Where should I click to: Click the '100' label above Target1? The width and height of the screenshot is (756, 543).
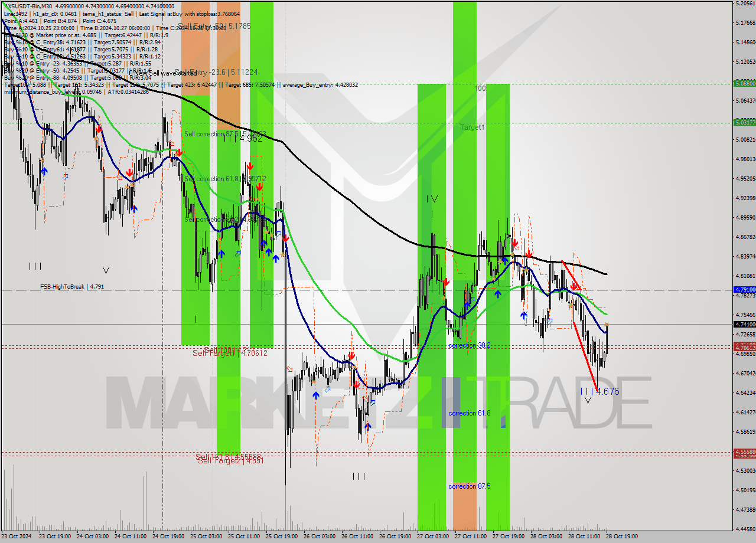pyautogui.click(x=480, y=88)
